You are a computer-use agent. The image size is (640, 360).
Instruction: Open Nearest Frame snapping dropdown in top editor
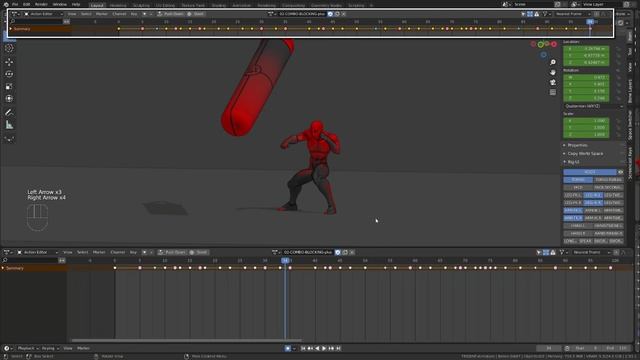pos(573,14)
